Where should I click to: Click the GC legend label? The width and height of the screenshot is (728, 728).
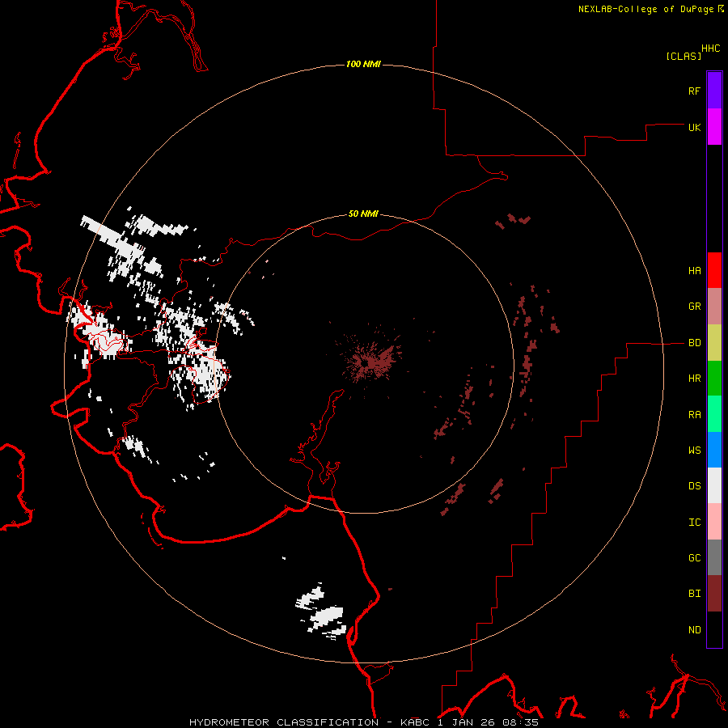(x=694, y=558)
